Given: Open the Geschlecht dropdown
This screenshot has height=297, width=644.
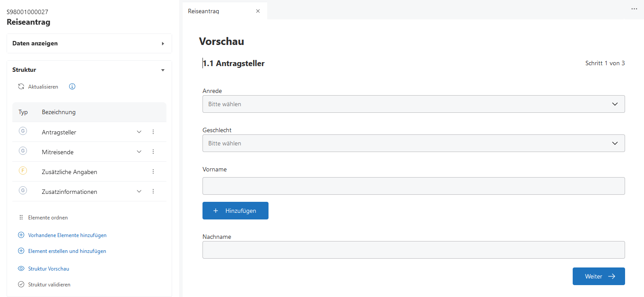Looking at the screenshot, I should [413, 143].
